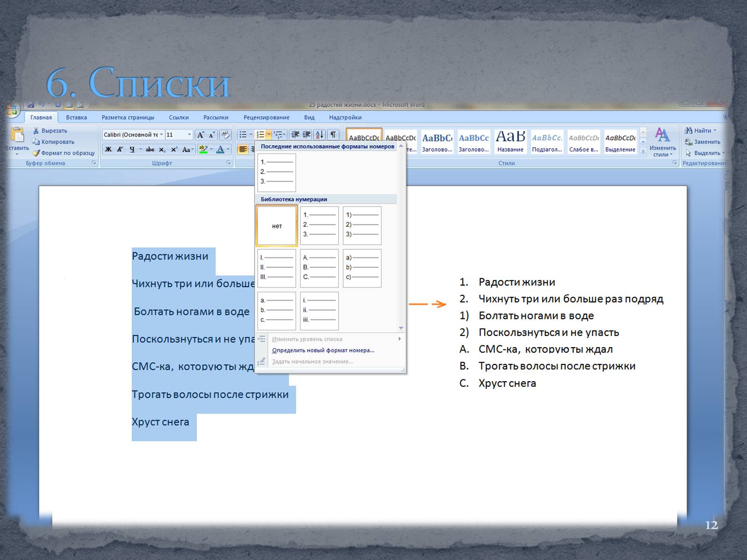Click the numbered list icon

click(261, 135)
